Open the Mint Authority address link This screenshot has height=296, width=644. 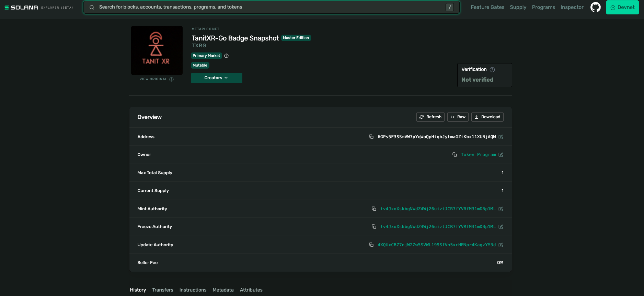coord(438,209)
